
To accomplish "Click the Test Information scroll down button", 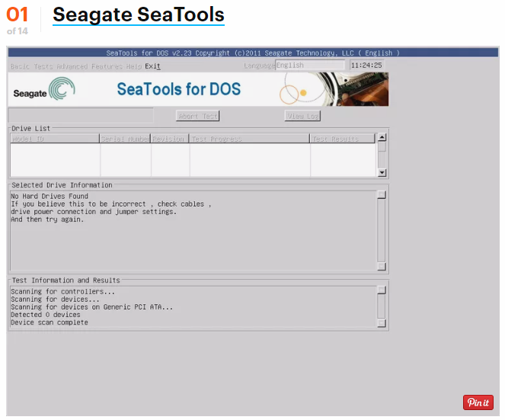I will (382, 323).
